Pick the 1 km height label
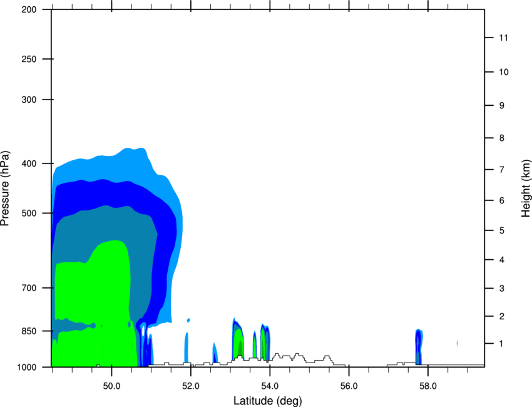This screenshot has height=407, width=532. [502, 344]
